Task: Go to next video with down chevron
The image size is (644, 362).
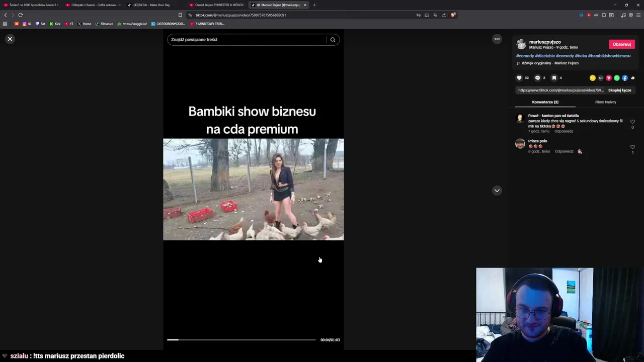Action: tap(497, 191)
